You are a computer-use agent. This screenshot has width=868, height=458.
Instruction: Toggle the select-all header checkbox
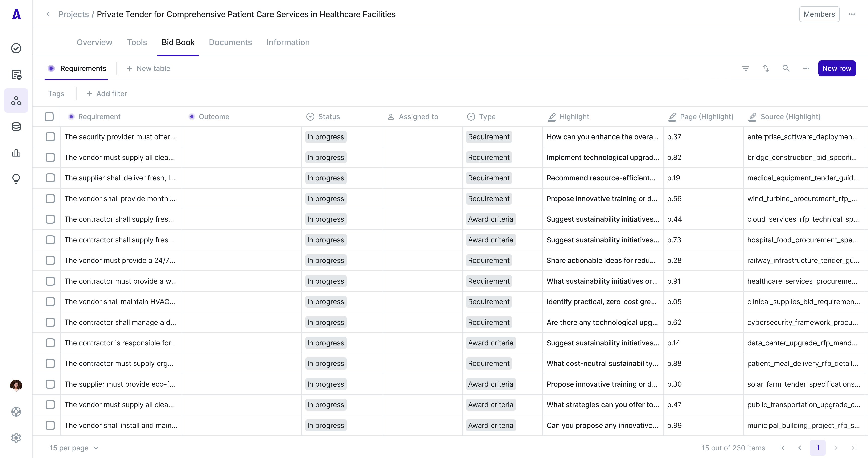[x=49, y=117]
